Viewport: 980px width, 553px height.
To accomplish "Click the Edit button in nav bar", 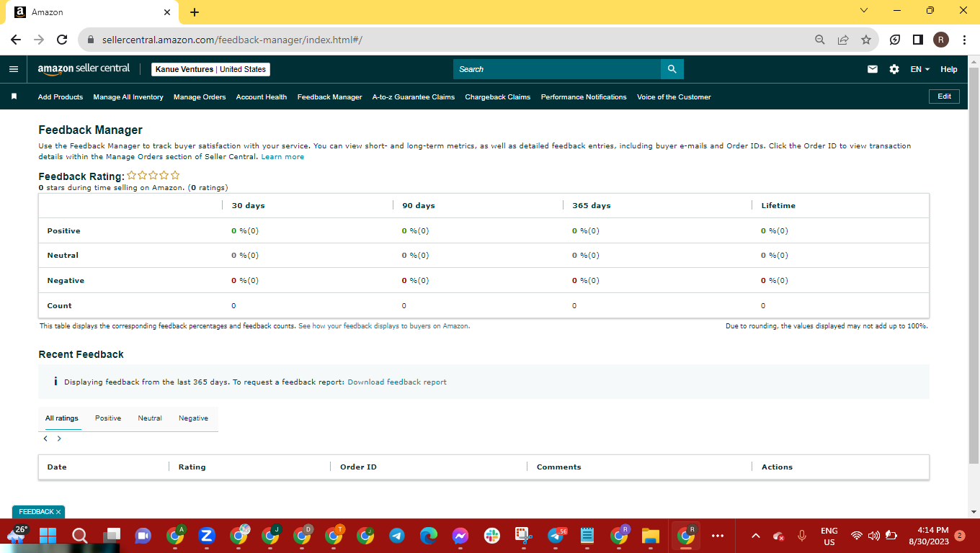I will click(944, 96).
